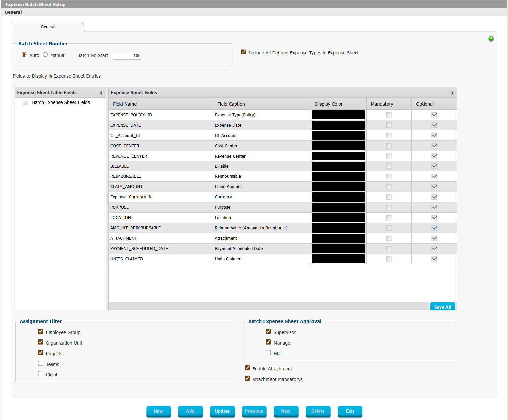Enable HR approval checkbox

[268, 353]
